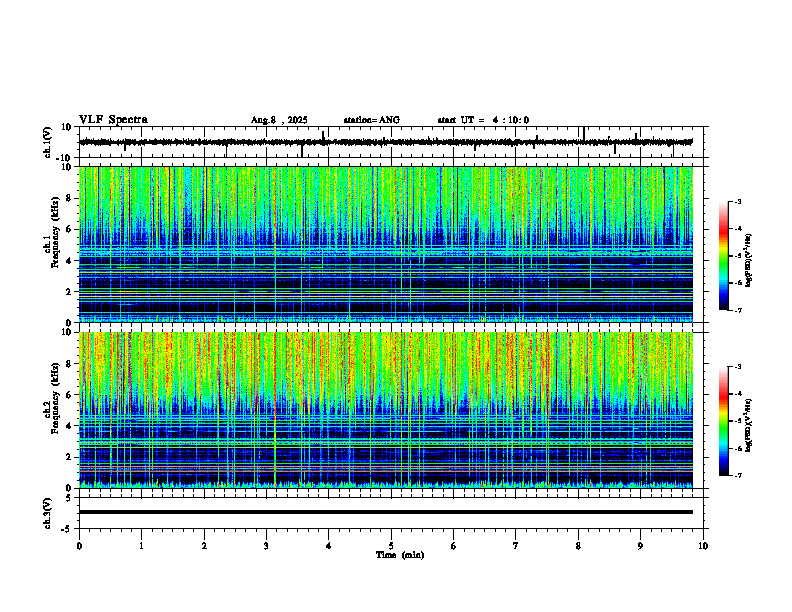792x612 pixels.
Task: Click inside the ch.1 spectrogram panel
Action: 385,244
